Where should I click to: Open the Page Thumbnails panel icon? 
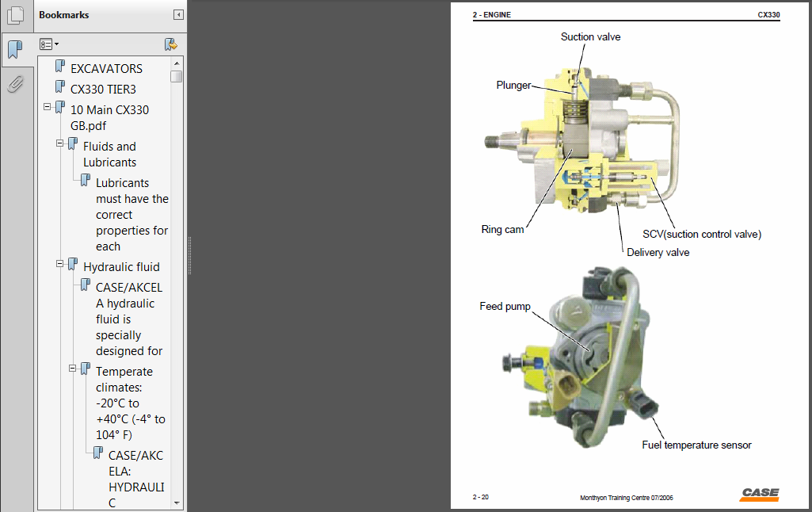[16, 15]
